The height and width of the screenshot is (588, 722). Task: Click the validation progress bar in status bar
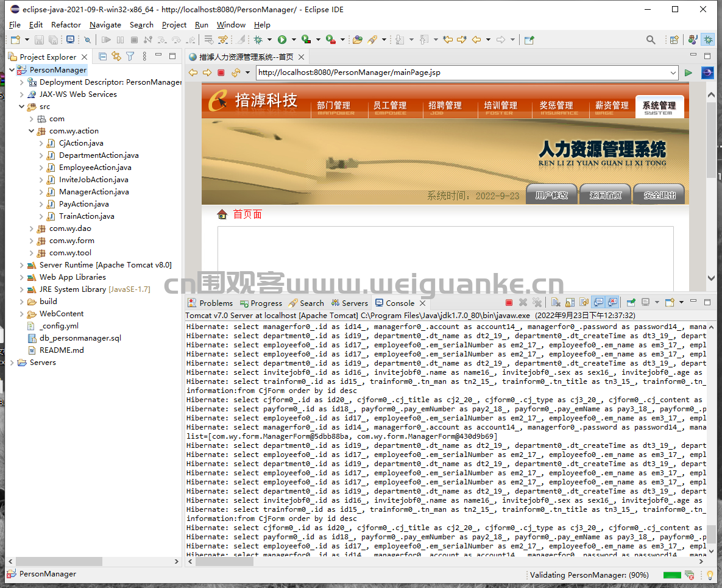point(672,575)
